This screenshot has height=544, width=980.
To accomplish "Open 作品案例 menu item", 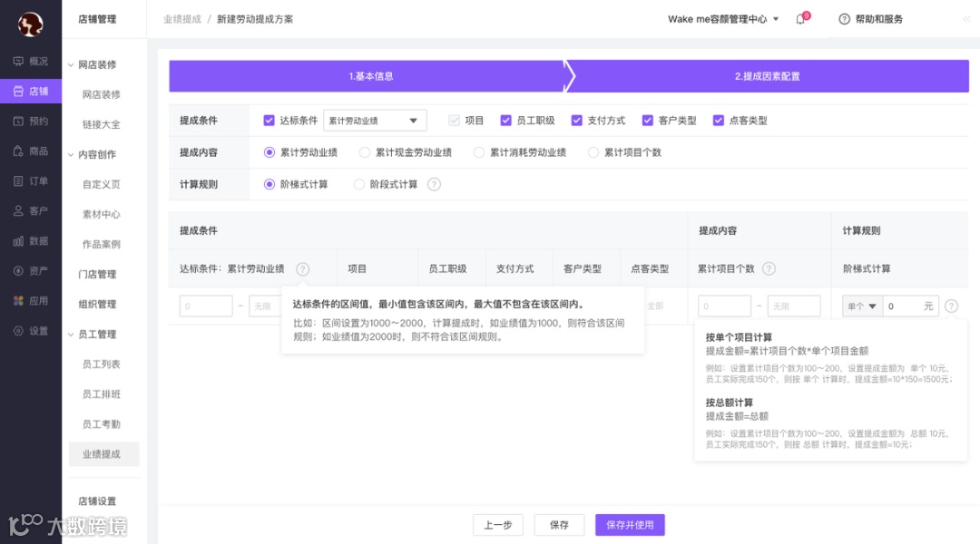I will [x=102, y=244].
